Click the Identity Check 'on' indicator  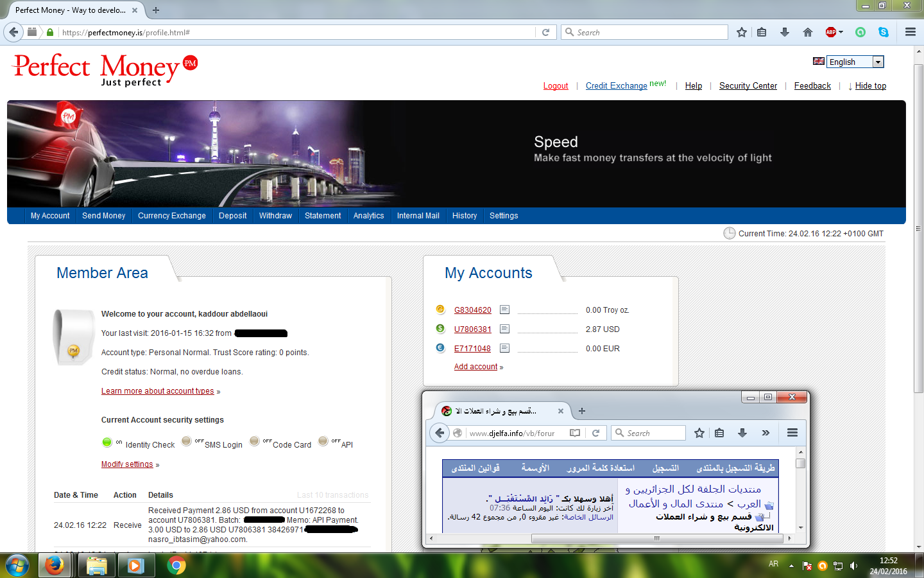pos(107,442)
